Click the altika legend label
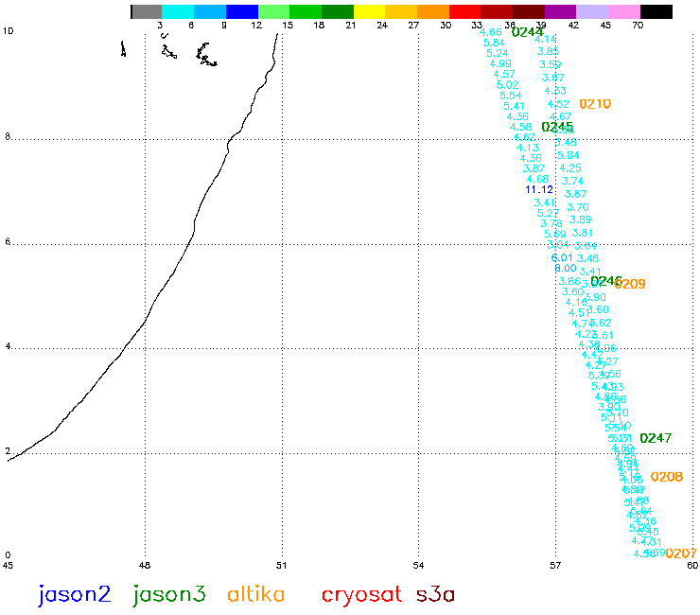The height and width of the screenshot is (615, 700). click(255, 594)
